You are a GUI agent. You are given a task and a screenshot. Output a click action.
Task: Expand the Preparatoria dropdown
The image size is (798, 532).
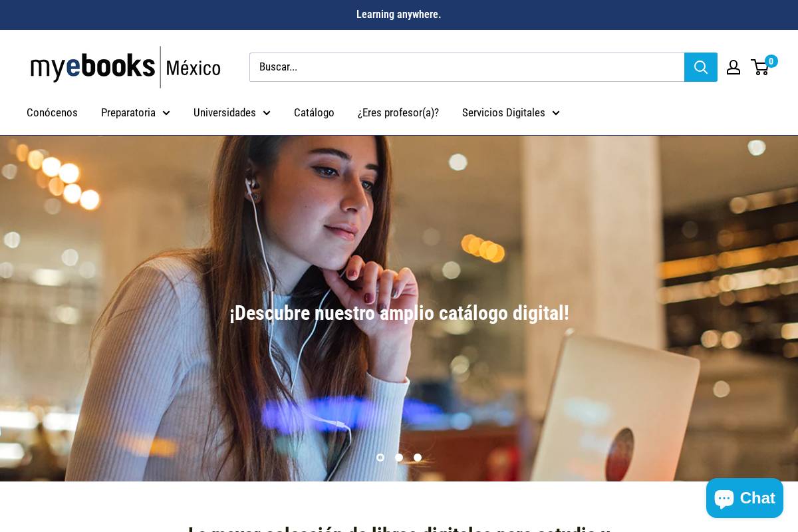(x=136, y=112)
